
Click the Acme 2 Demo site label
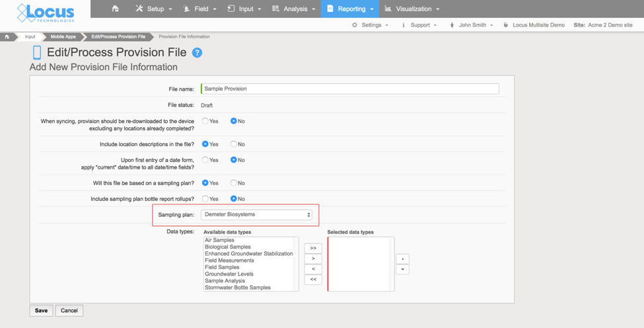tap(610, 25)
